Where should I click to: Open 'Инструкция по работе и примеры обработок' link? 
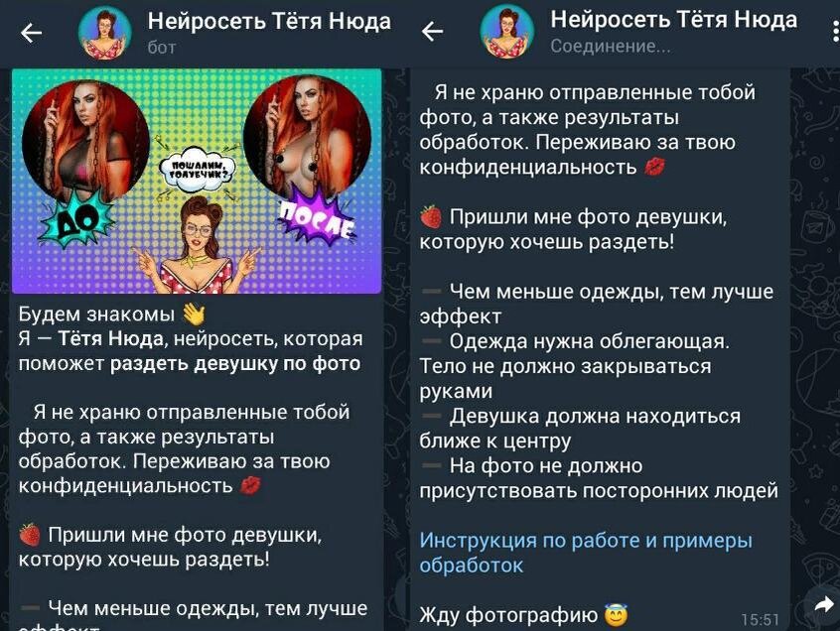pyautogui.click(x=586, y=553)
